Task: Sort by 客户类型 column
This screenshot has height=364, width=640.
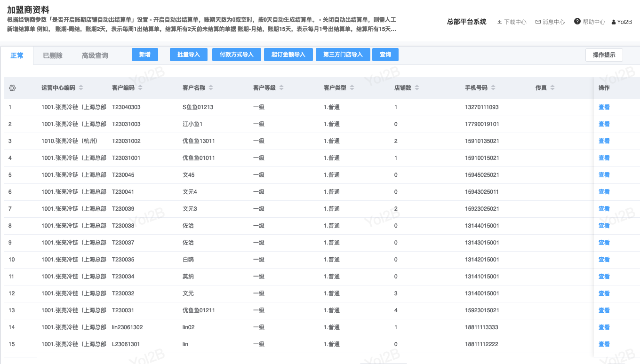Action: click(x=352, y=88)
